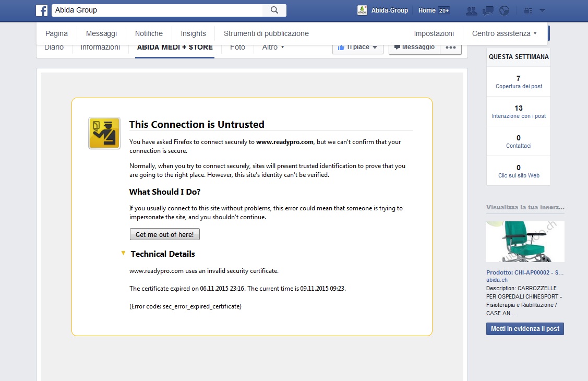
Task: Open the globe notifications icon
Action: [x=505, y=11]
